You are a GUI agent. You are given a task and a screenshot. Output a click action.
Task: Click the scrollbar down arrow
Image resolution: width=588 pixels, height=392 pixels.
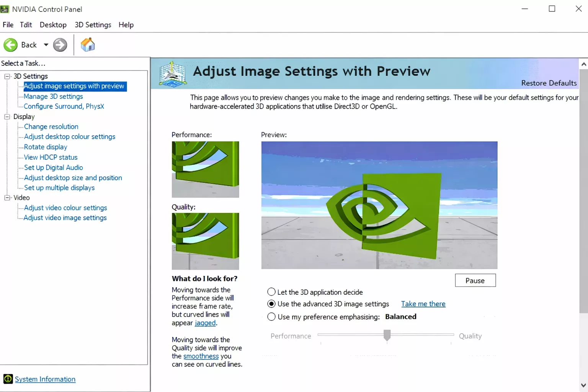coord(584,385)
